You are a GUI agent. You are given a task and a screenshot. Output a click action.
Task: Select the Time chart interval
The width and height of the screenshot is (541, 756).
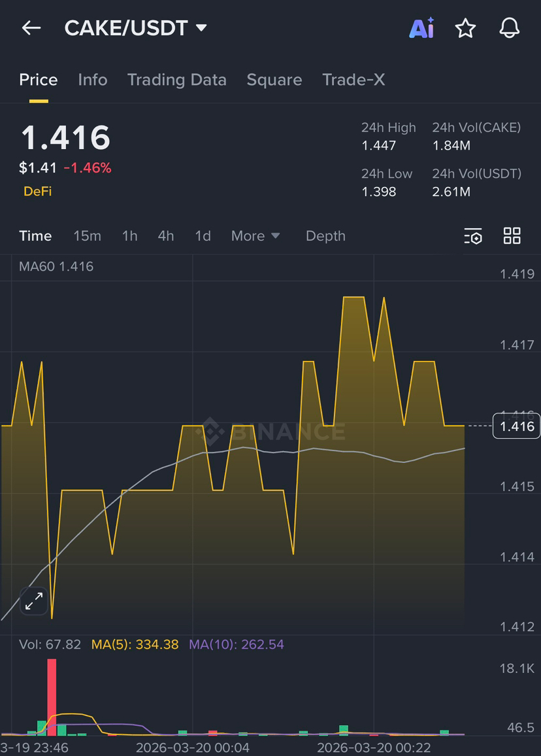tap(35, 236)
